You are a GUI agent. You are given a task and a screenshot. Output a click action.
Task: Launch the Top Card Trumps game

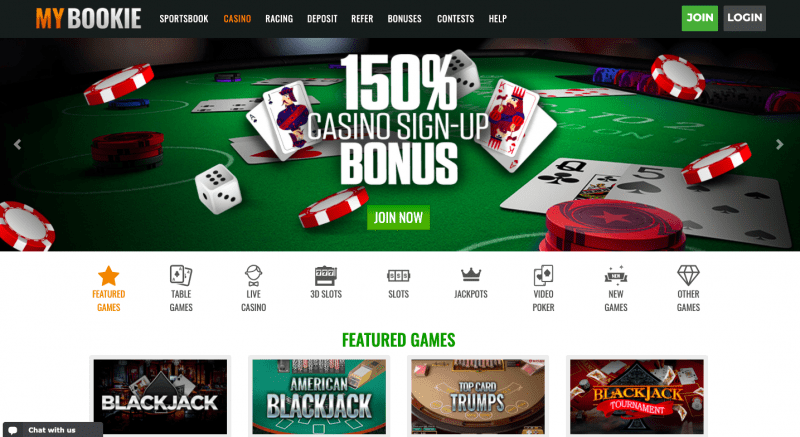click(478, 396)
